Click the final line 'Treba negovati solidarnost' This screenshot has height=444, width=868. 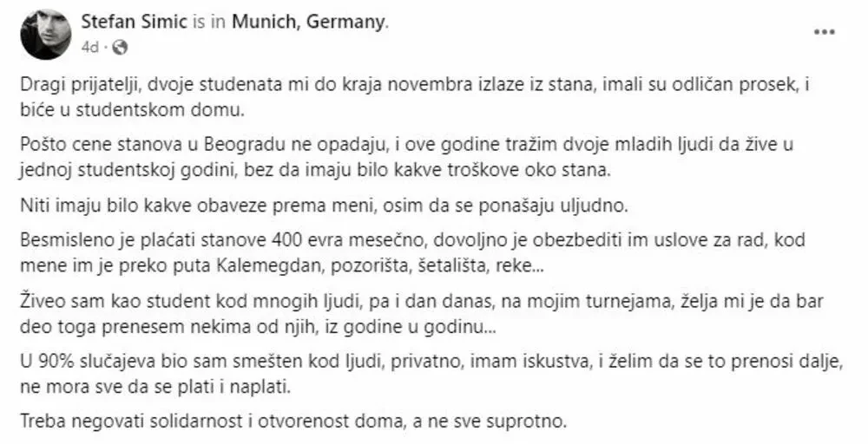[x=294, y=422]
